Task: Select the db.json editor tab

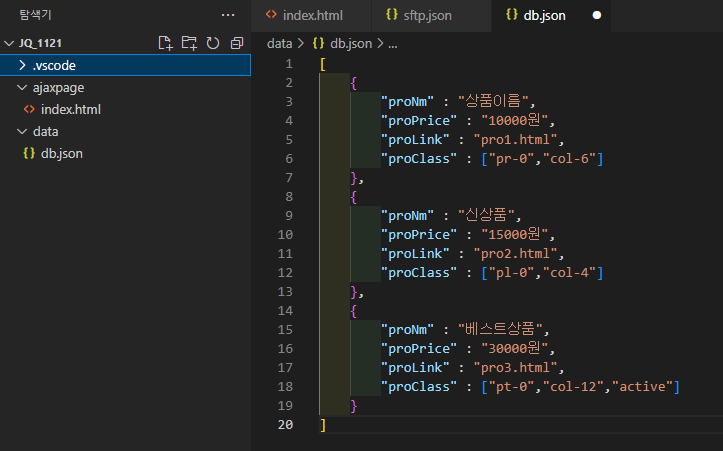Action: pyautogui.click(x=551, y=16)
